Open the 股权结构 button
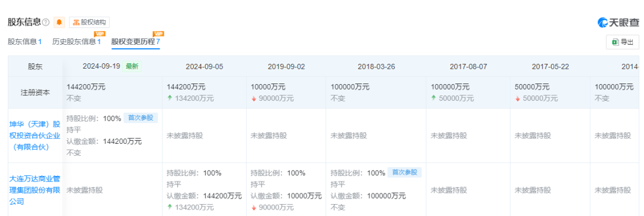 (89, 22)
